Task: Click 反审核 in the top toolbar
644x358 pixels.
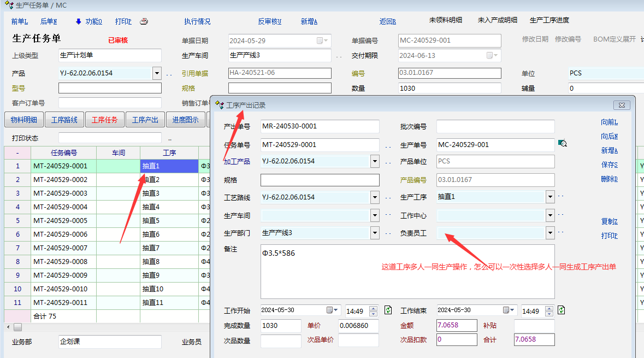Action: tap(269, 22)
